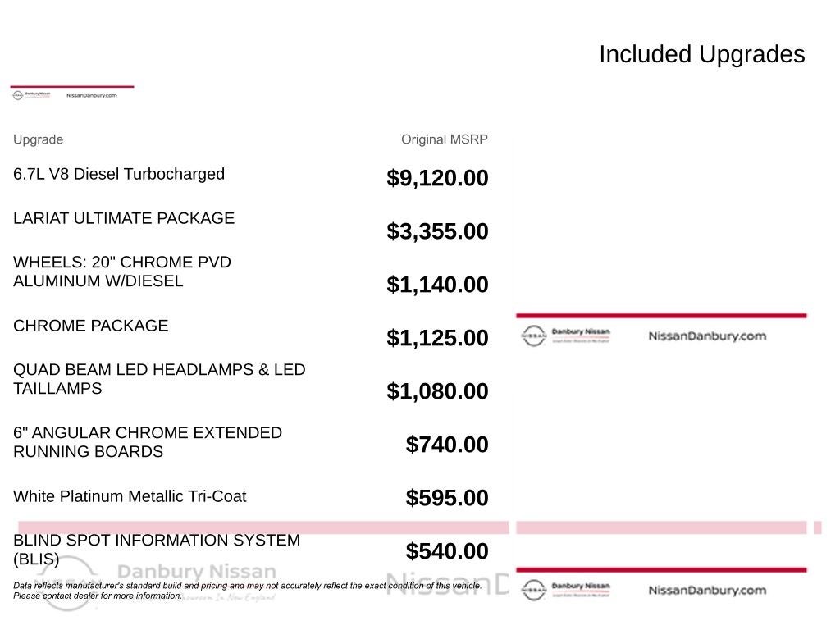Viewport: 840px width, 630px height.
Task: Click the small Nissan logo at top-left
Action: pyautogui.click(x=18, y=95)
